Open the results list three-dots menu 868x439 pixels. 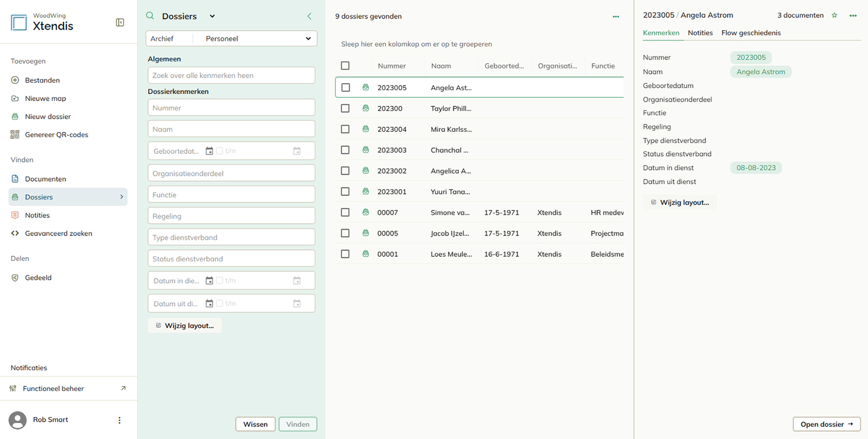[616, 17]
